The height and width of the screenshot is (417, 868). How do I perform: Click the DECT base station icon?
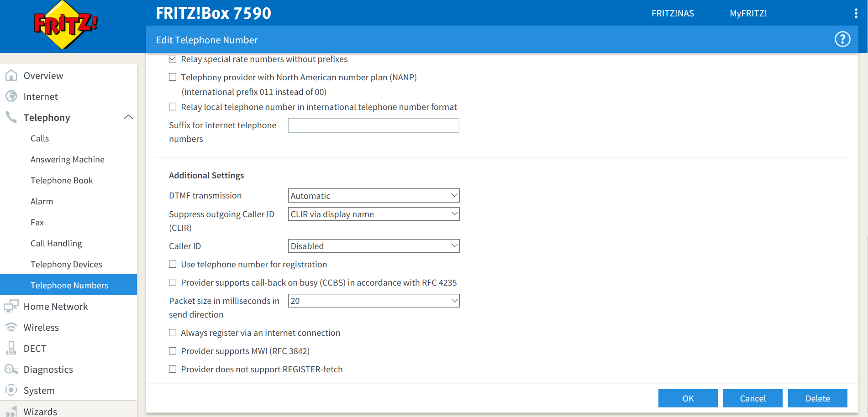[11, 348]
